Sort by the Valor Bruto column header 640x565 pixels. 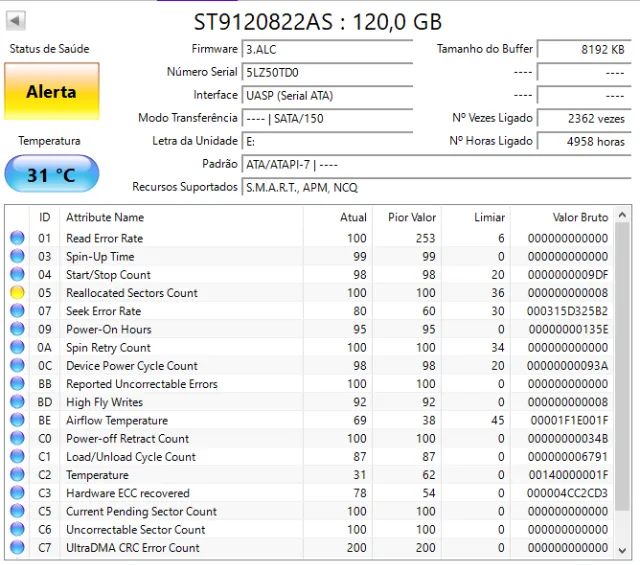563,217
